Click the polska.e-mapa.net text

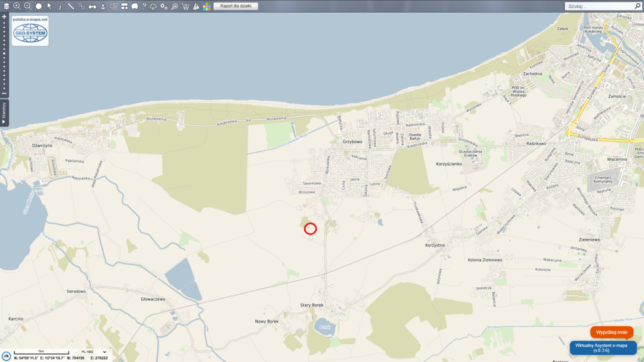[x=30, y=19]
